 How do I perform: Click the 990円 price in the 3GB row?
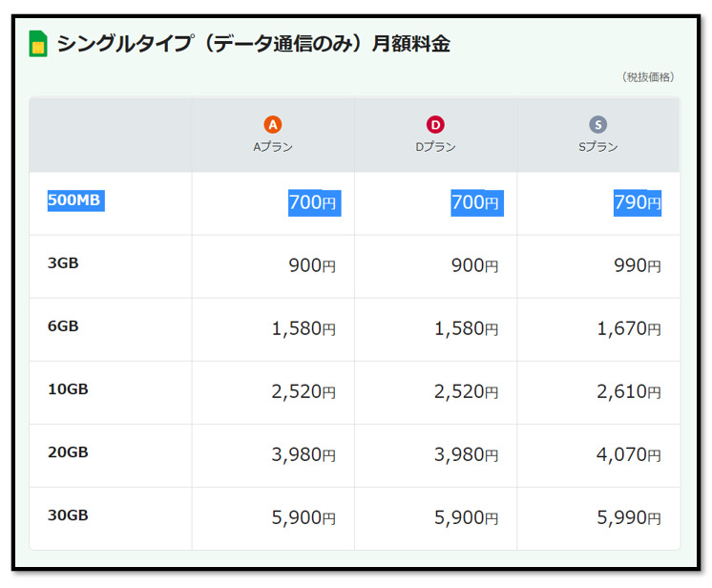(x=638, y=266)
